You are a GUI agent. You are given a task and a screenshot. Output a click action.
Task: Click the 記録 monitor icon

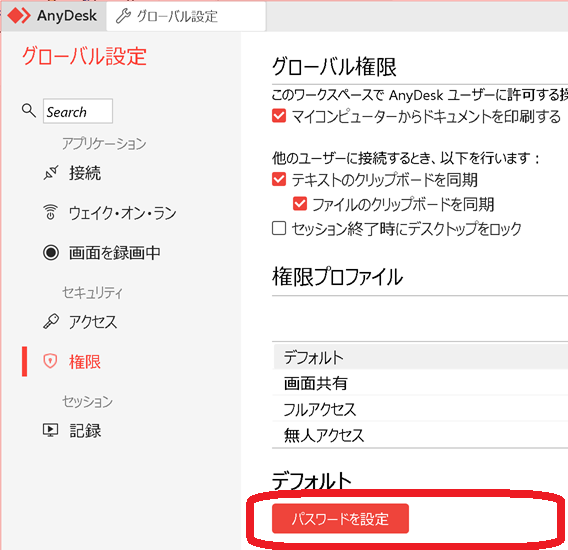click(x=51, y=430)
